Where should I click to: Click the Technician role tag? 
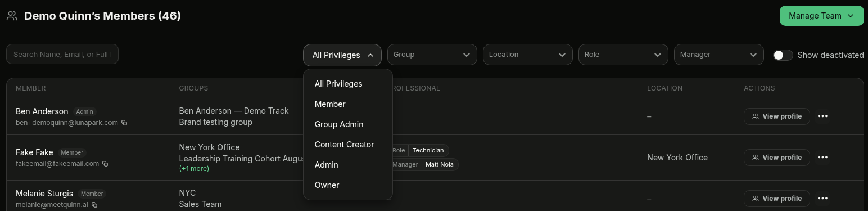pos(428,150)
